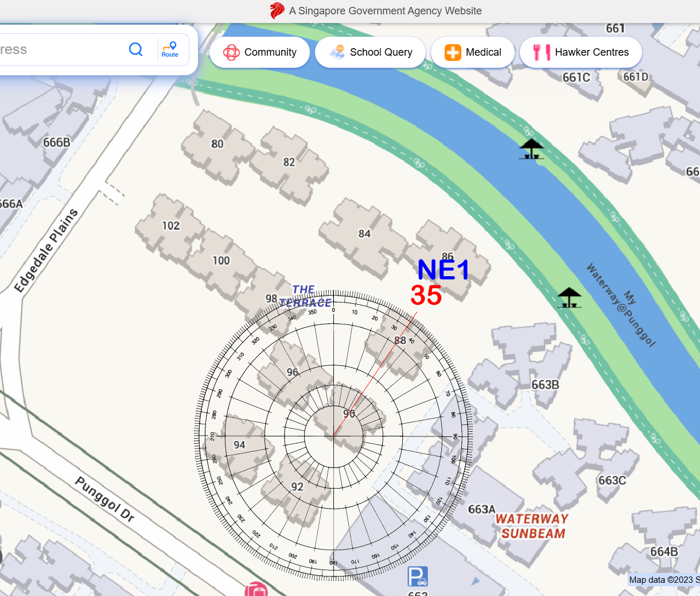700x596 pixels.
Task: Click the Punggol Dr road label
Action: (x=105, y=499)
